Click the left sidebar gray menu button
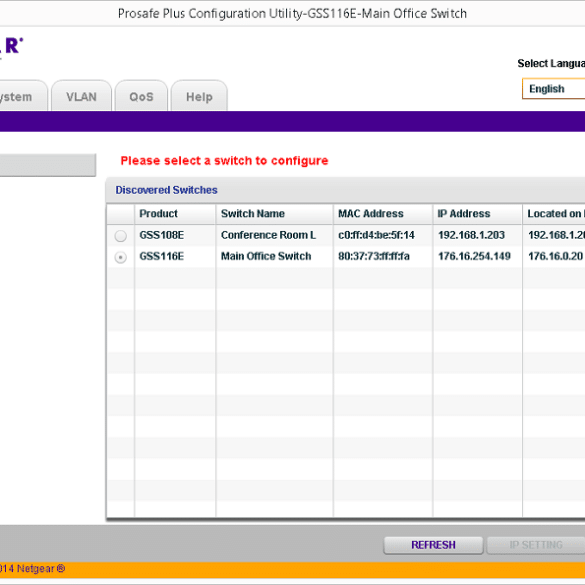 48,165
